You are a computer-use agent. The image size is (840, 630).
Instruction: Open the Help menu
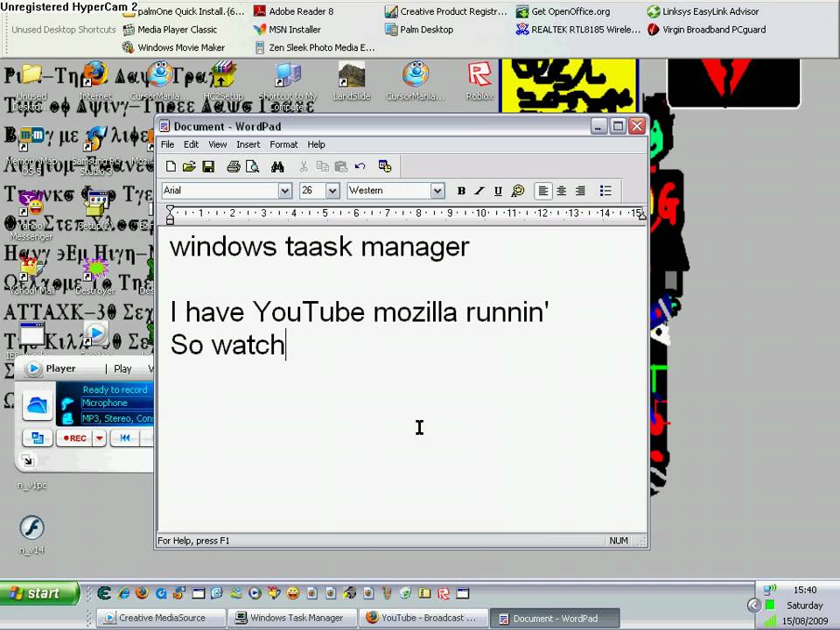(316, 144)
